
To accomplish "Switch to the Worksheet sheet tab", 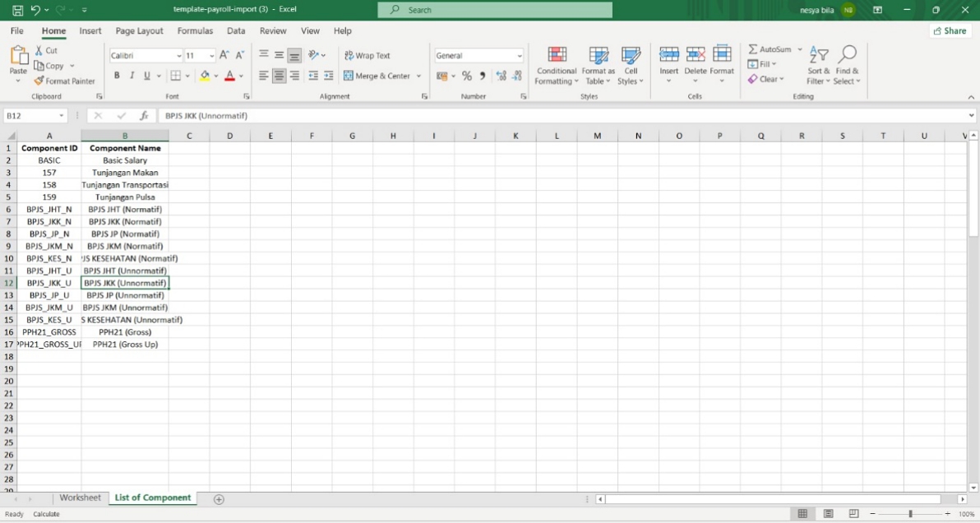I will (80, 498).
